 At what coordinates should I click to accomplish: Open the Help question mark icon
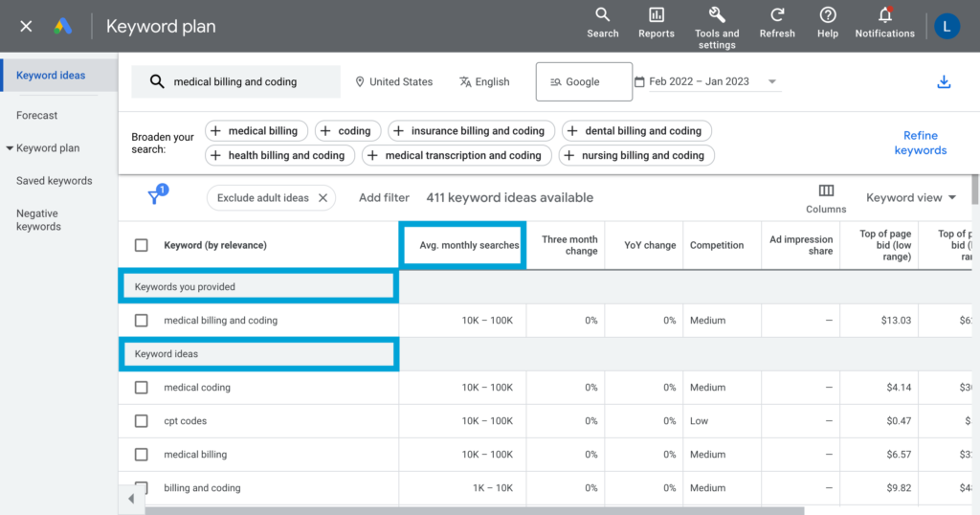coord(828,23)
